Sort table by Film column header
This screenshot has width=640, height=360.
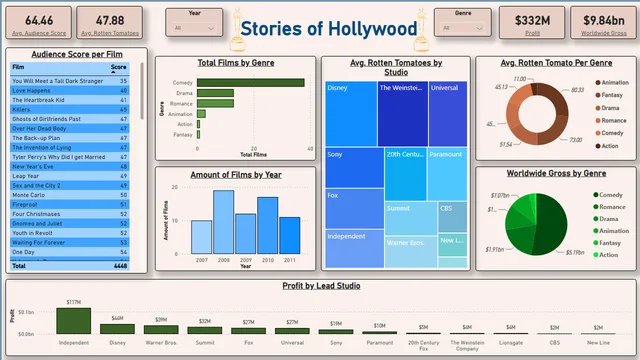18,67
